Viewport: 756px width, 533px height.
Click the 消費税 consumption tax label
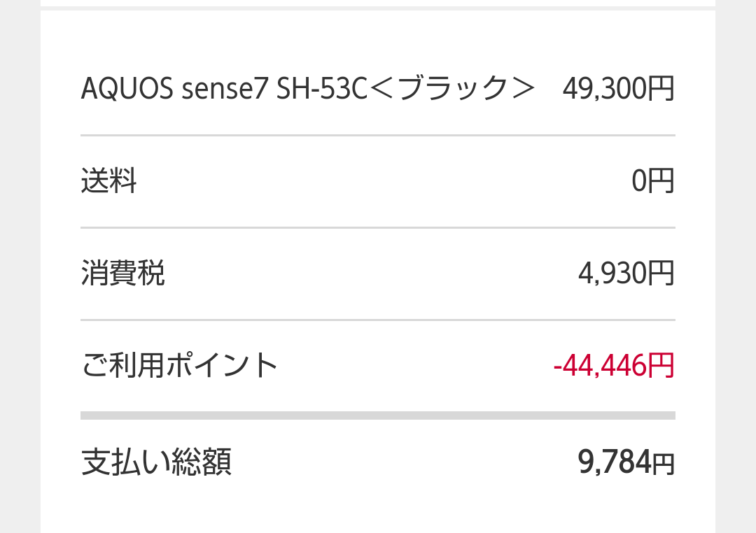123,273
